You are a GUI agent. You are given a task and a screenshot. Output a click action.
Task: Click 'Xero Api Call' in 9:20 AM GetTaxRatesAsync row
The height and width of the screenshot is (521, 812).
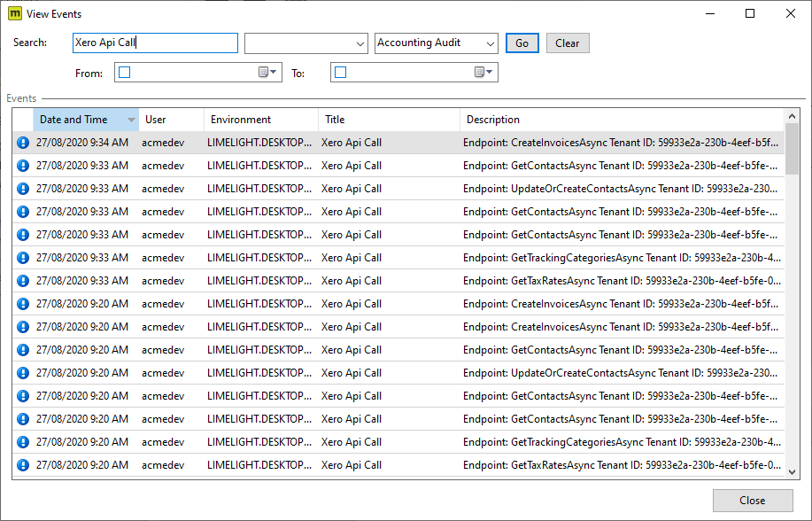coord(352,465)
